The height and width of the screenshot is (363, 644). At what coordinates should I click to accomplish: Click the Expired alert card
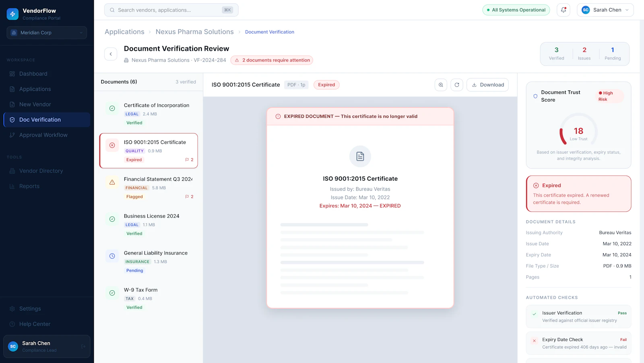point(578,194)
